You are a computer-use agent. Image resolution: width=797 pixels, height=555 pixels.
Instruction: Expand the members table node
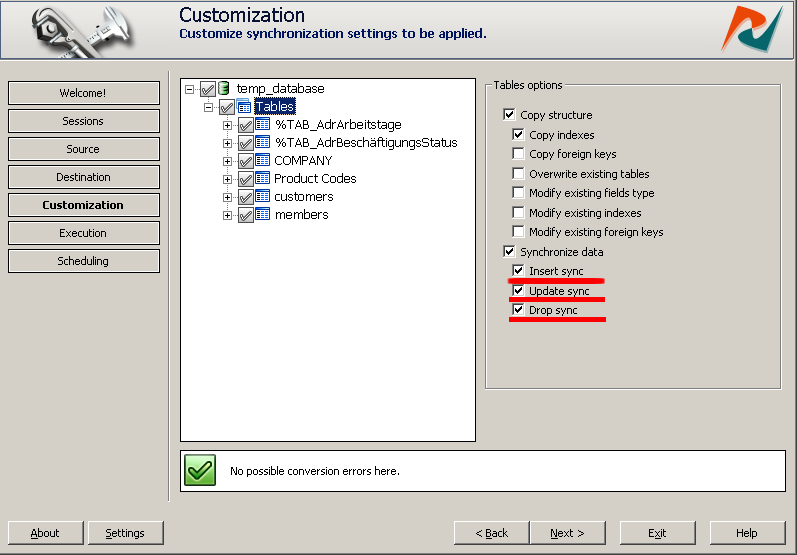(227, 215)
